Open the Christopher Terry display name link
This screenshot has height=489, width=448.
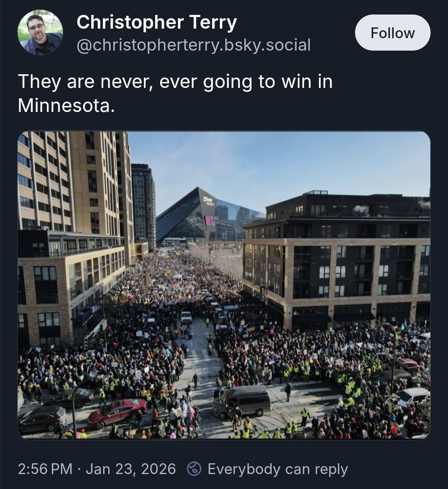point(157,22)
